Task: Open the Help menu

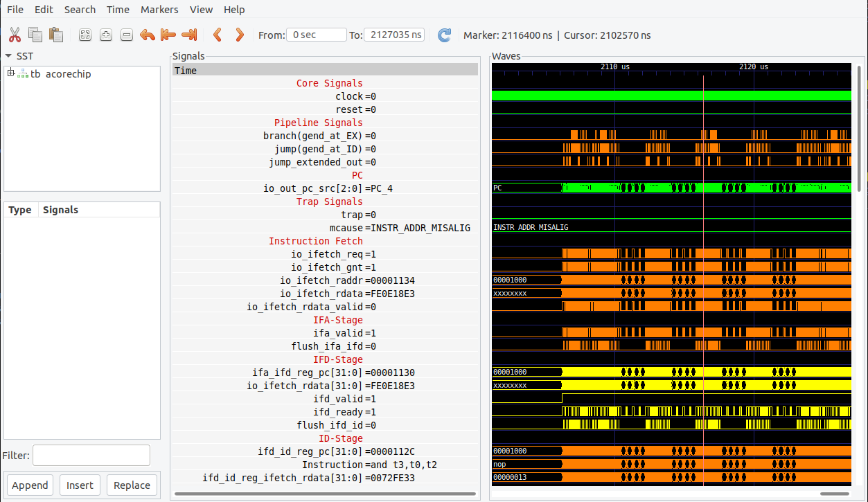Action: 234,10
